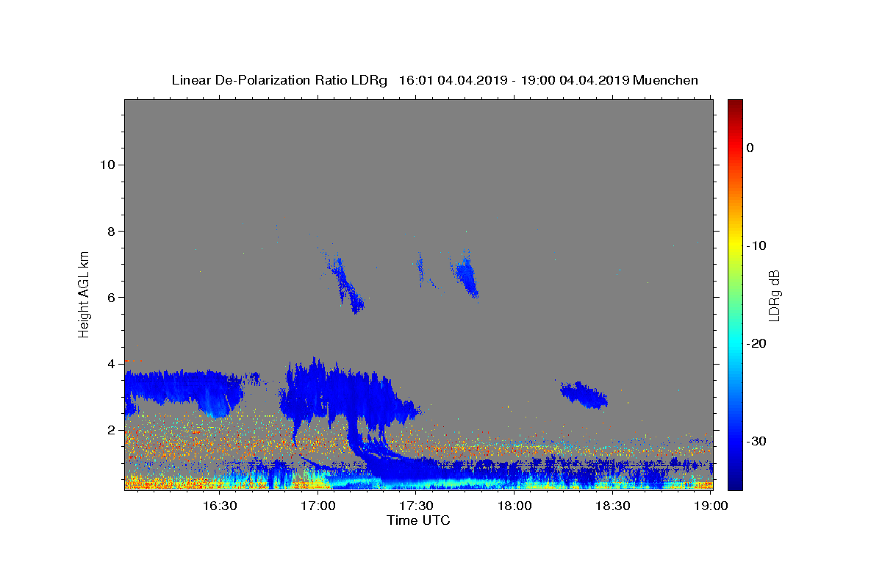Click the colorbar value -20 label

[x=756, y=343]
